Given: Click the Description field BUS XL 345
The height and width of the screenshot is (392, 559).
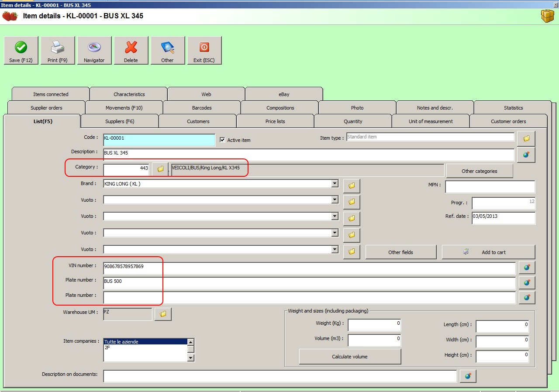Looking at the screenshot, I should click(x=309, y=155).
